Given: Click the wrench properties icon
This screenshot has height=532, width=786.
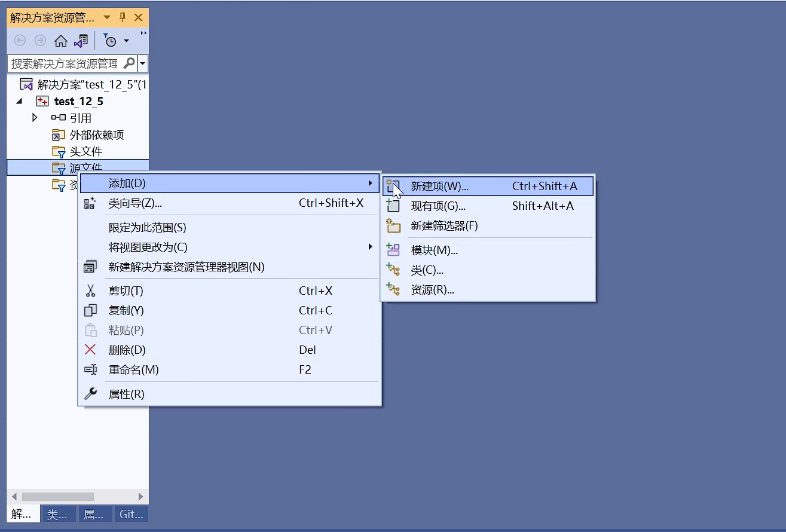Looking at the screenshot, I should (x=90, y=394).
